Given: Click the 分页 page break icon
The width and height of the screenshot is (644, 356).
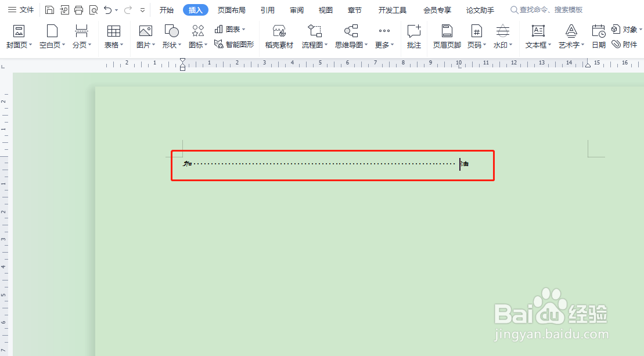Looking at the screenshot, I should [x=81, y=31].
